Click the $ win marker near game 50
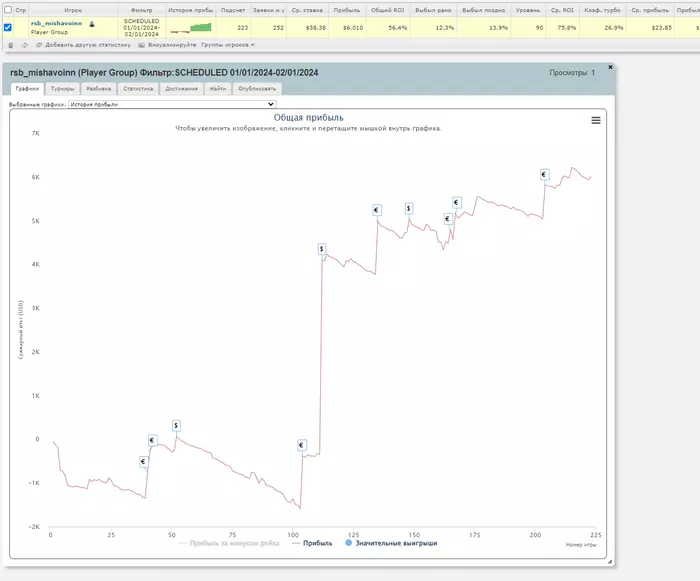The height and width of the screenshot is (581, 700). (176, 426)
